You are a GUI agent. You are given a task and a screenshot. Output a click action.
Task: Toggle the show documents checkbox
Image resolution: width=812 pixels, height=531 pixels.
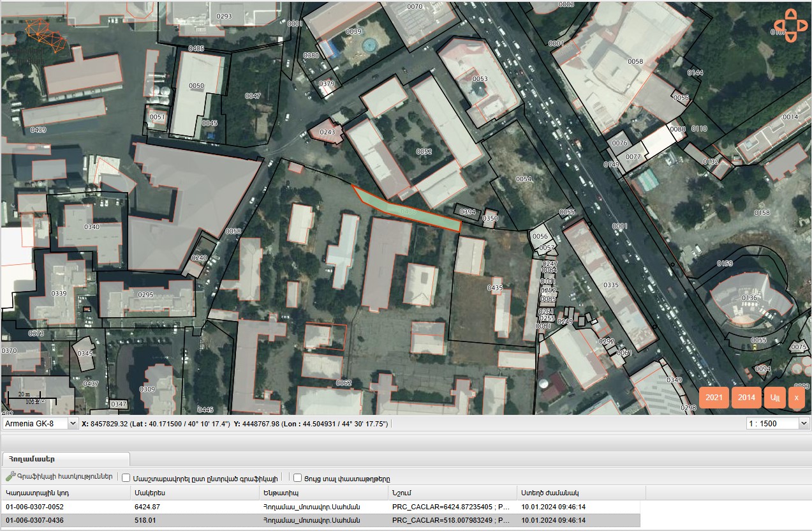point(297,477)
